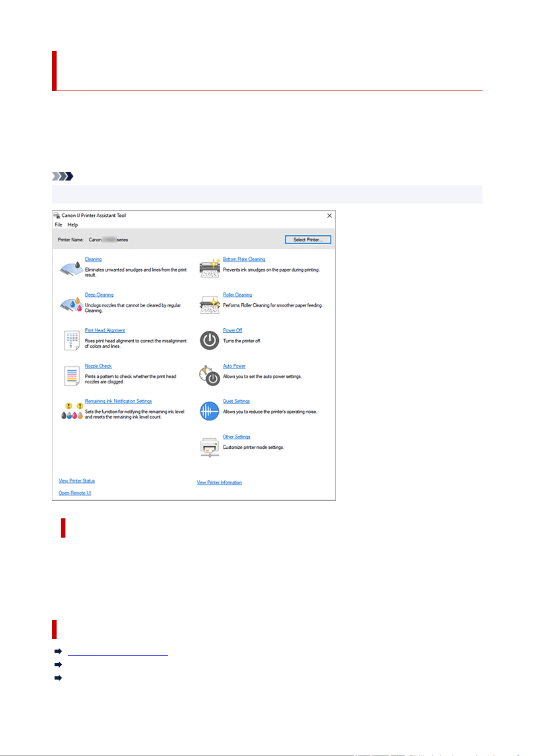The width and height of the screenshot is (535, 756).
Task: Open the Auto Power link
Action: tap(234, 366)
